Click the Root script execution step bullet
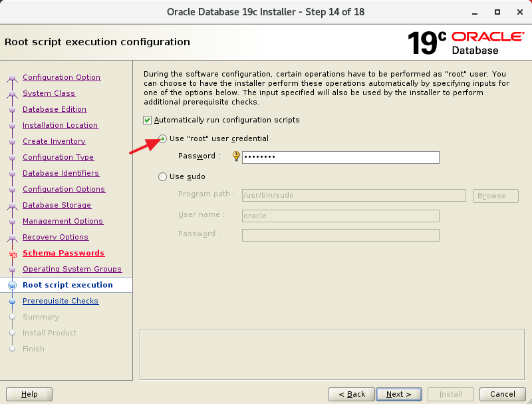The width and height of the screenshot is (532, 404). [12, 285]
